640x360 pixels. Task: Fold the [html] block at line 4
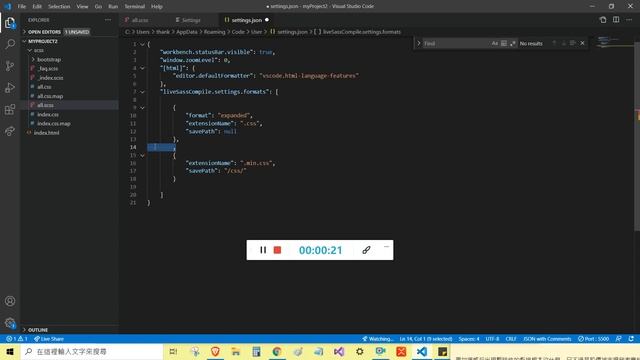[x=142, y=68]
